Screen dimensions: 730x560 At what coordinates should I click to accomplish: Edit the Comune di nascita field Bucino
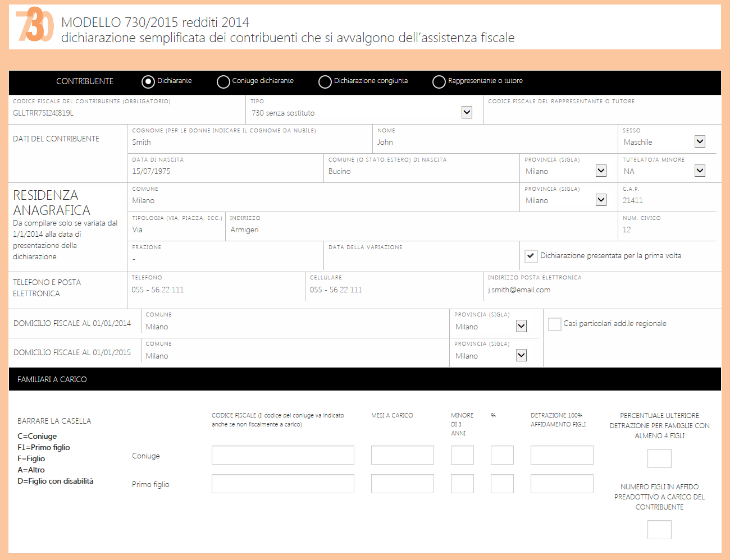tap(422, 171)
